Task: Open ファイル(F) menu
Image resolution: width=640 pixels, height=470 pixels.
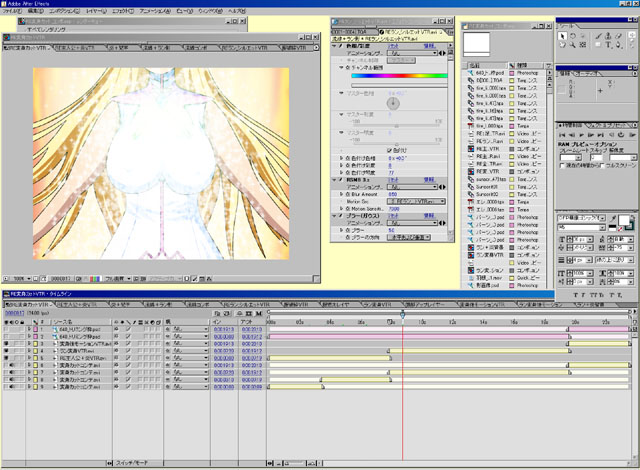Action: click(x=12, y=11)
